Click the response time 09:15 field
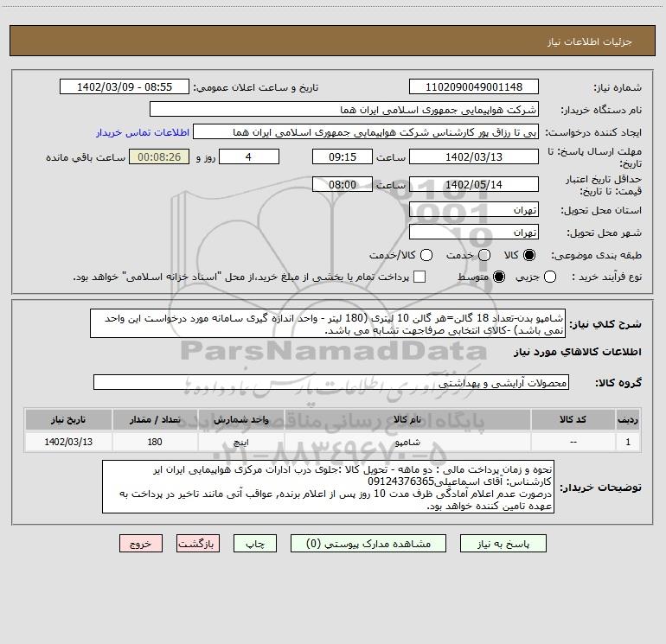This screenshot has height=644, width=666. click(x=343, y=156)
